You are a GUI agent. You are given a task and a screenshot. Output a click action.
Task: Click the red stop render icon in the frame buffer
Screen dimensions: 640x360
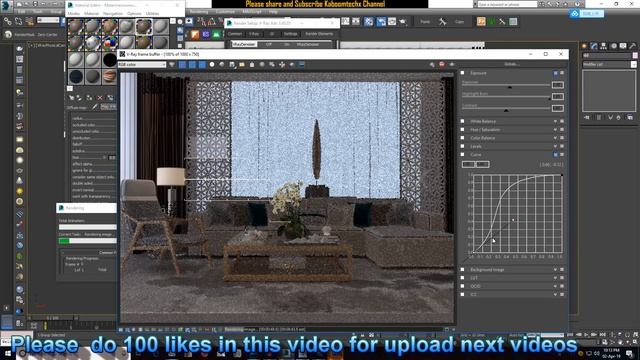pos(442,64)
